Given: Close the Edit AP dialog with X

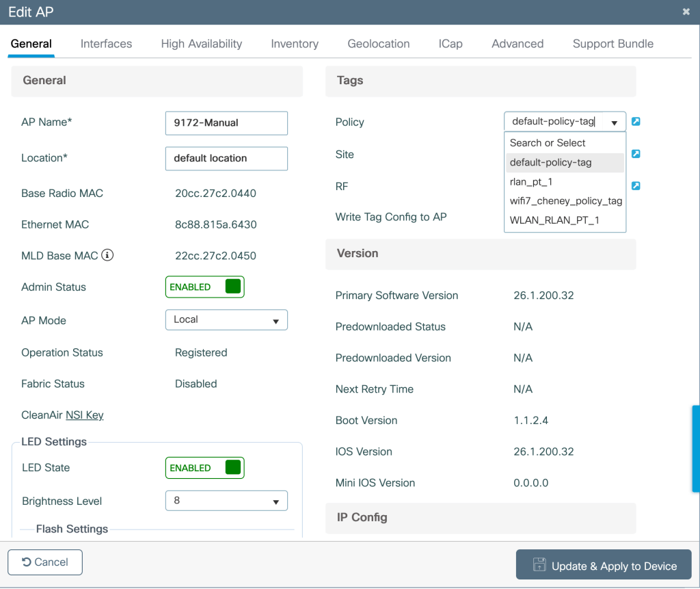Looking at the screenshot, I should click(686, 12).
